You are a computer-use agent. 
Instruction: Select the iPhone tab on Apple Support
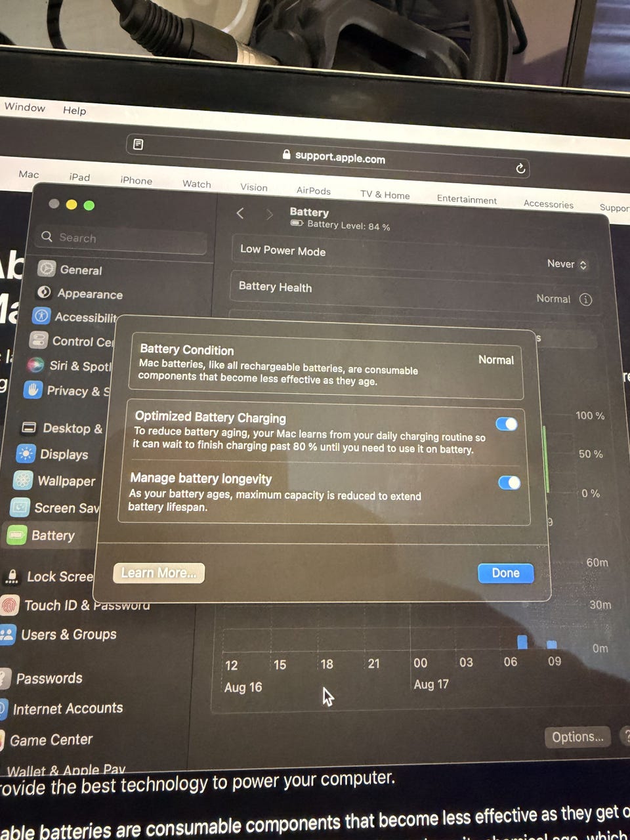click(136, 180)
